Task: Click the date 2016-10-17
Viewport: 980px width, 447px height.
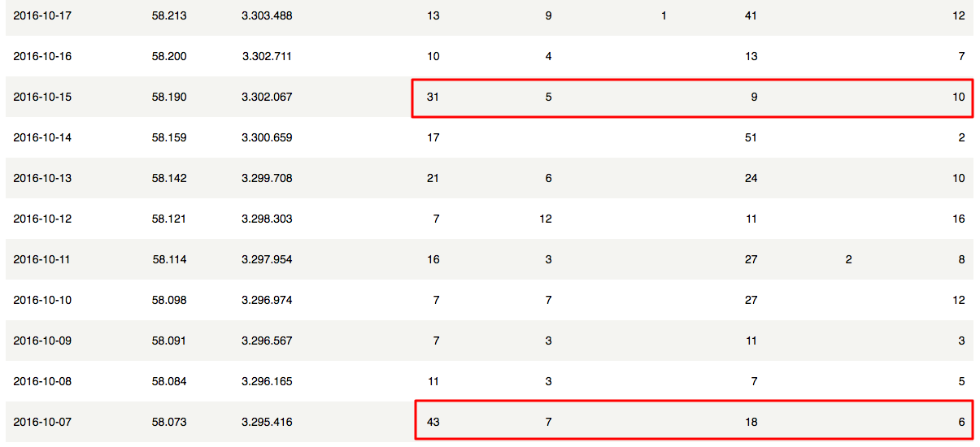Action: (x=42, y=15)
